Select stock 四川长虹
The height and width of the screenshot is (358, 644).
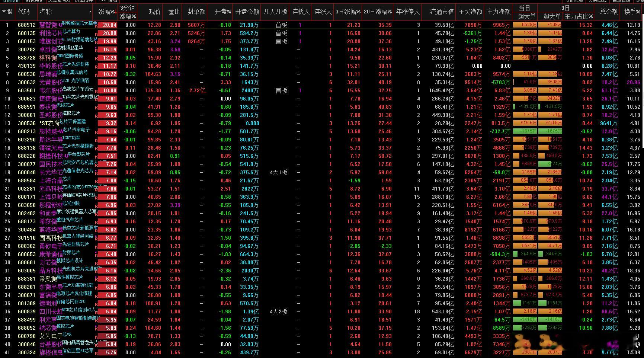[x=51, y=311]
